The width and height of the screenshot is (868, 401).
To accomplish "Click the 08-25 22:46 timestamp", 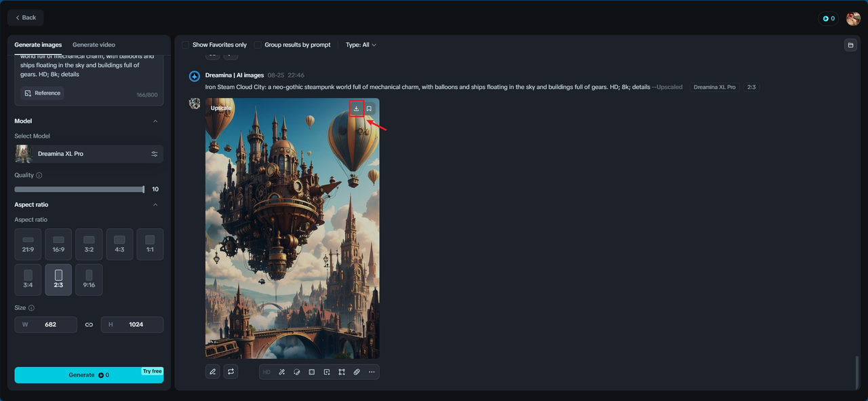I will coord(285,75).
